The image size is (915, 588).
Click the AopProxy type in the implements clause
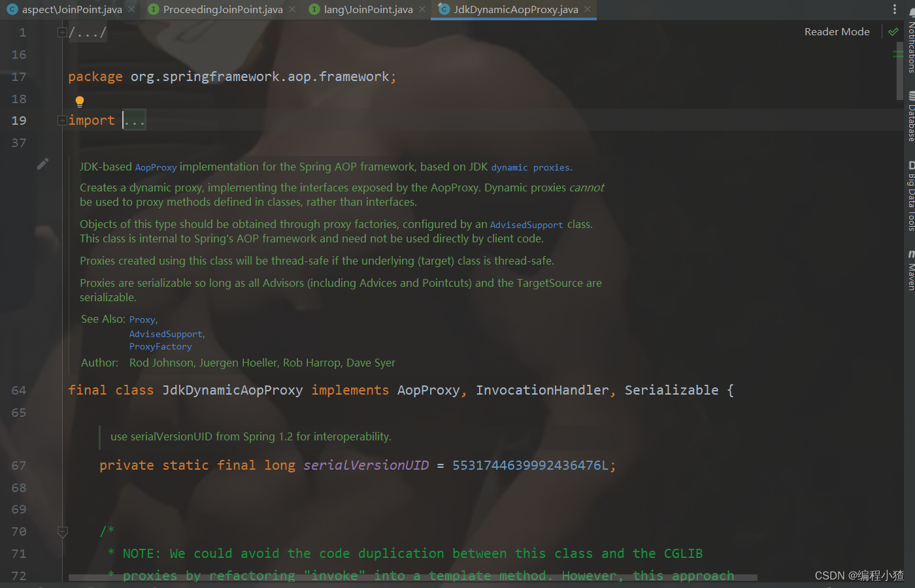[x=428, y=391]
